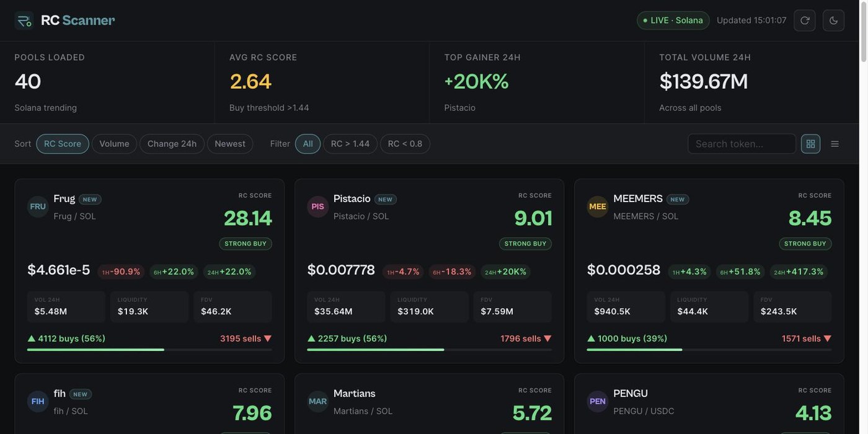Click the FRU token avatar
This screenshot has height=434, width=868.
click(38, 206)
